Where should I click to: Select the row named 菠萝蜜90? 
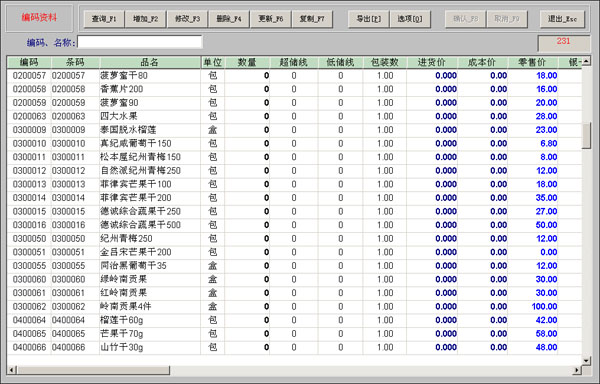pos(294,103)
